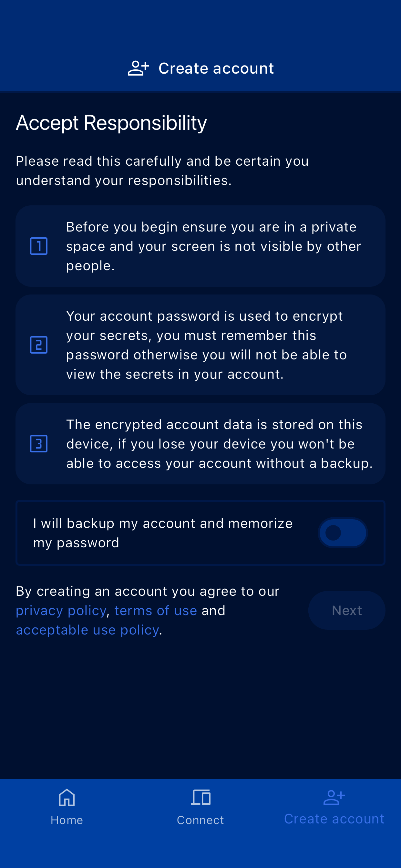This screenshot has width=401, height=868.
Task: Open the acceptable use policy link
Action: click(x=87, y=630)
